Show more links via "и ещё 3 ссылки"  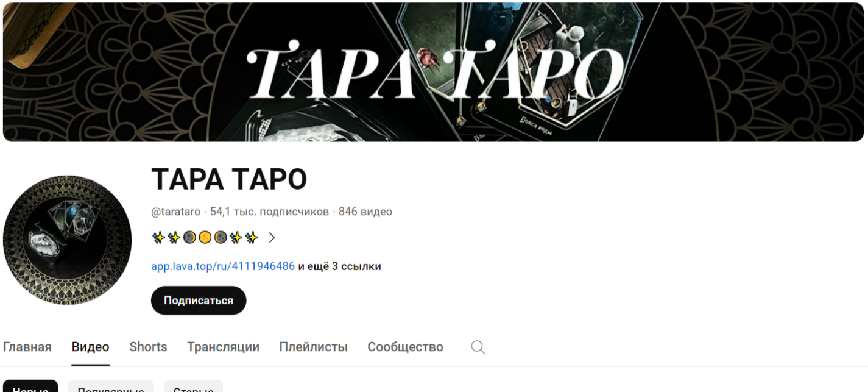[339, 266]
